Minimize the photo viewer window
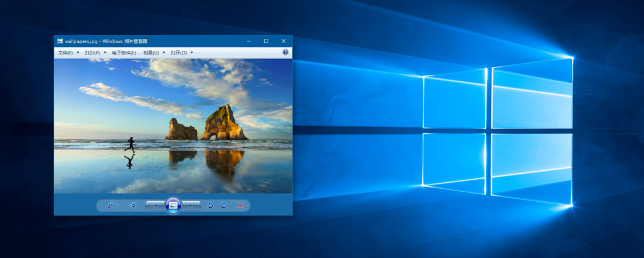 [x=249, y=41]
